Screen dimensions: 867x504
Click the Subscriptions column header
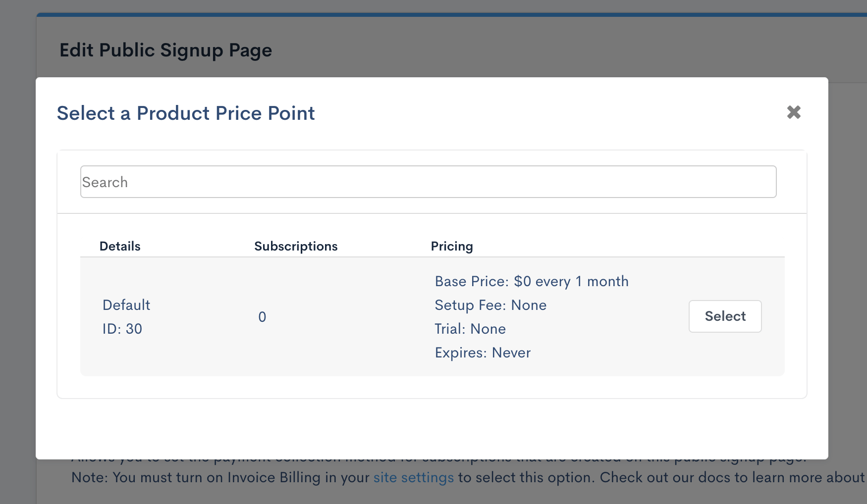[296, 246]
